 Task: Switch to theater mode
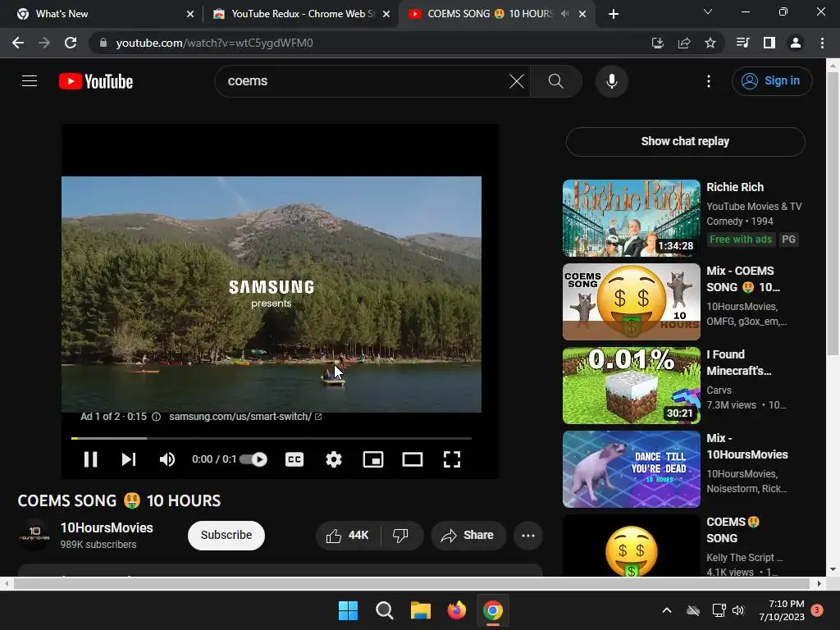(x=413, y=459)
